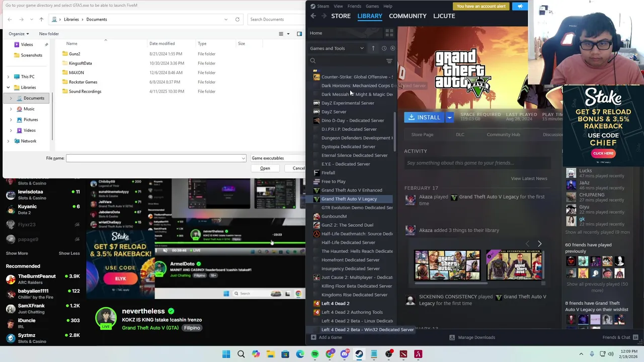The width and height of the screenshot is (644, 362).
Task: Open the GTA V Store Page link
Action: (422, 135)
